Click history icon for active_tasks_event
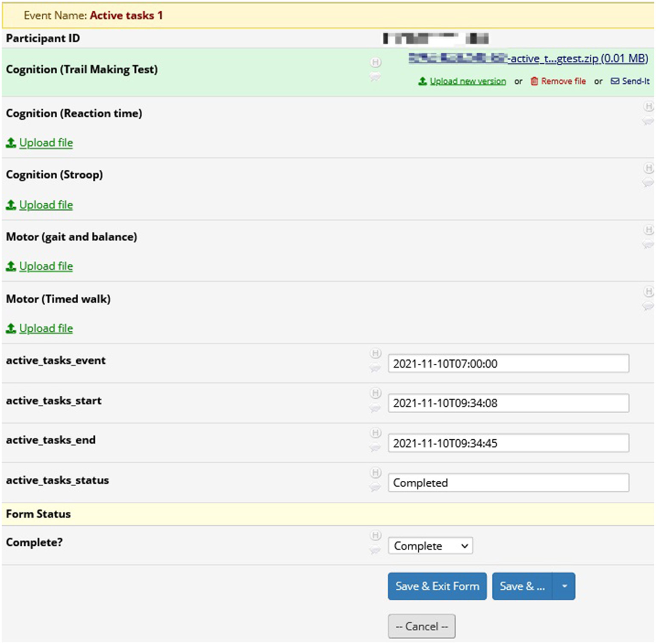The width and height of the screenshot is (656, 644). point(375,353)
